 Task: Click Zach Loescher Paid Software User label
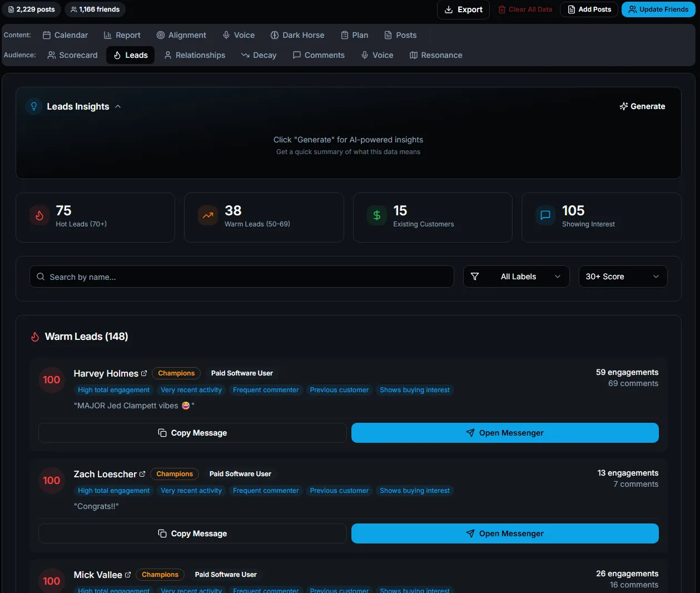point(240,474)
